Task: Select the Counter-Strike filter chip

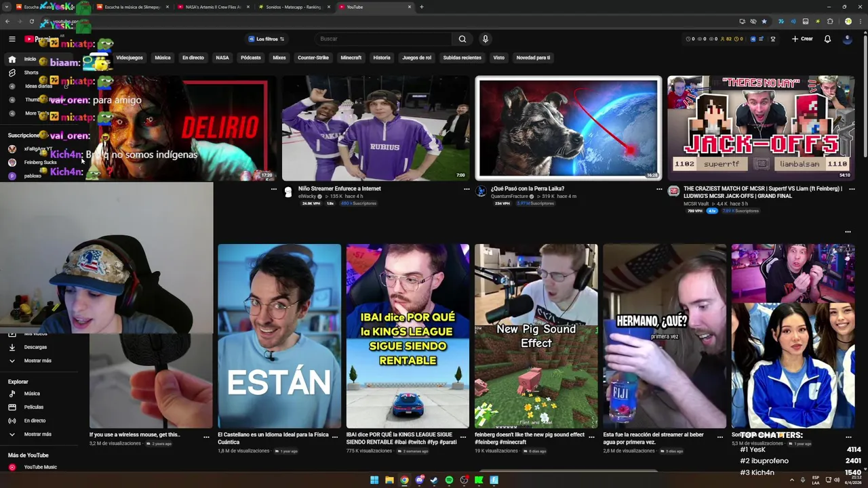Action: pyautogui.click(x=313, y=58)
